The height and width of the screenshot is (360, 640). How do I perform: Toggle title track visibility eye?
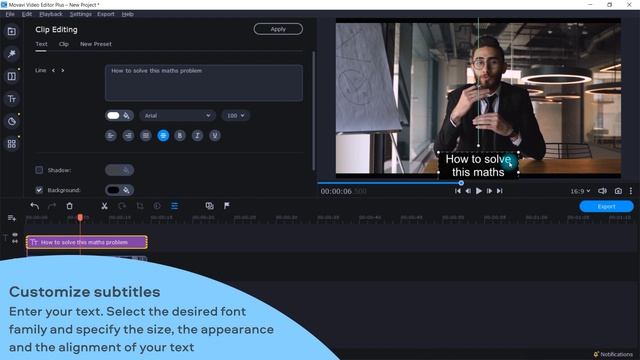[15, 235]
